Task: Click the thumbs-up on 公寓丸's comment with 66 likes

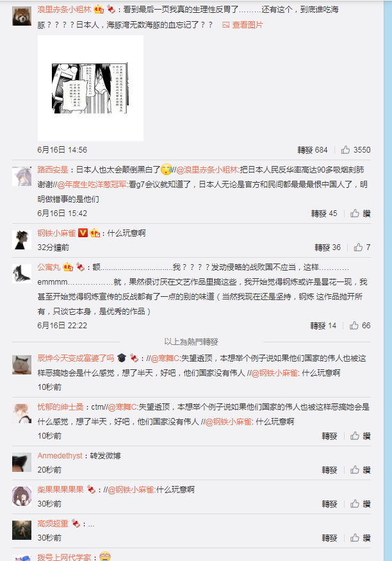Action: pos(354,325)
